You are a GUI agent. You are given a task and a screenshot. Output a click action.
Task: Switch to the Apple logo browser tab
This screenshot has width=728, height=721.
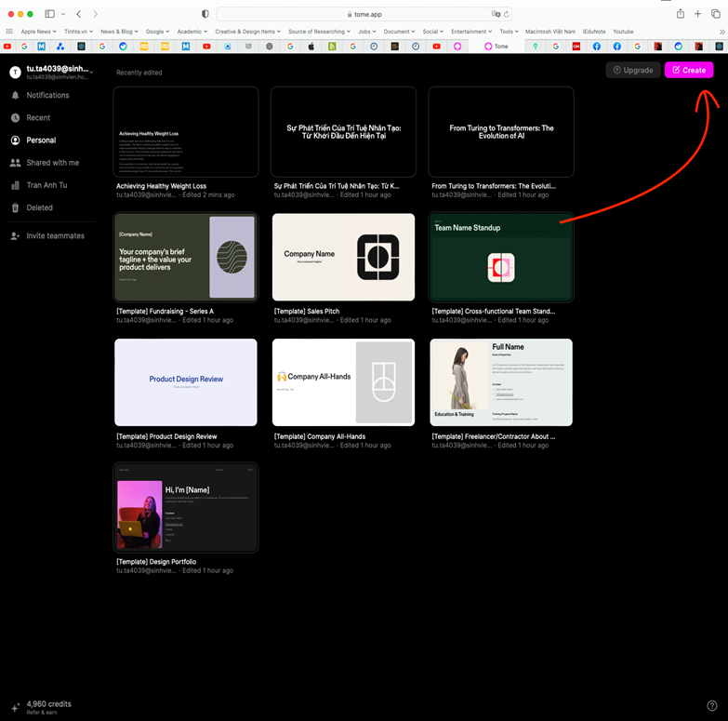coord(311,47)
